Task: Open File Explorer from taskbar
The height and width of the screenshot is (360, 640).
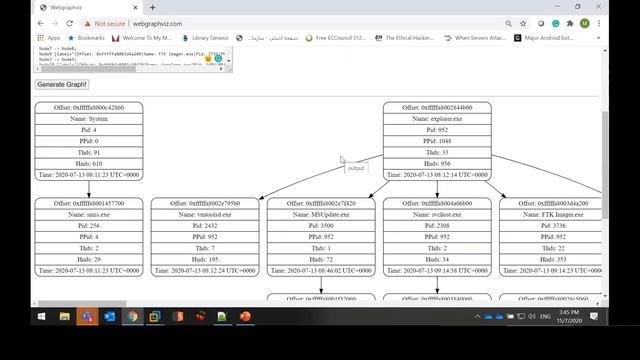Action: pos(64,316)
